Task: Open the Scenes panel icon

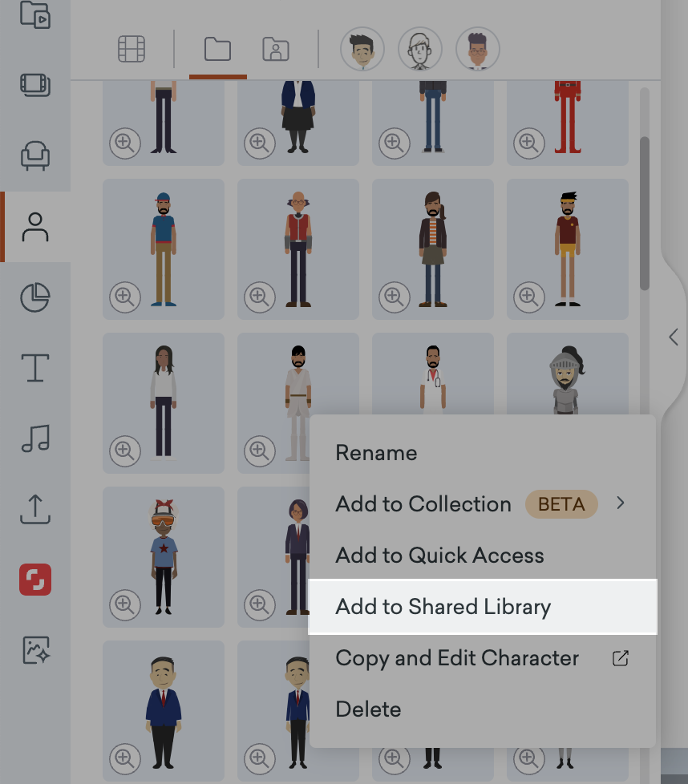Action: click(35, 86)
